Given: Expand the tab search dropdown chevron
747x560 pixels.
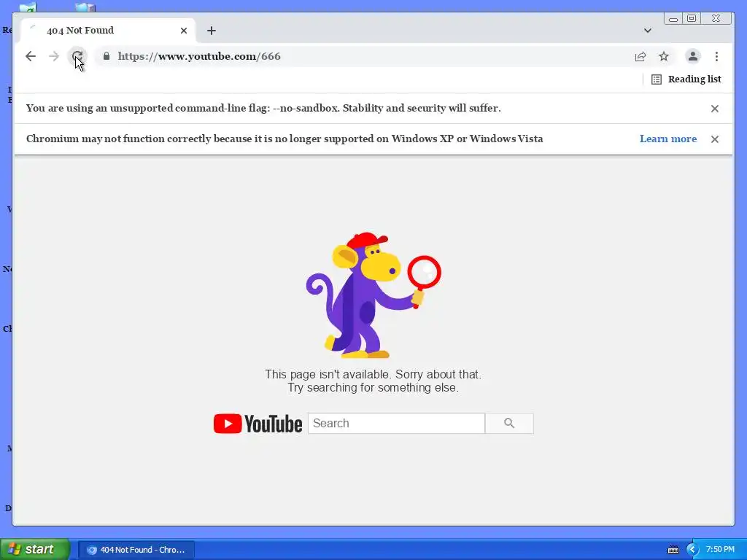Looking at the screenshot, I should (x=648, y=31).
